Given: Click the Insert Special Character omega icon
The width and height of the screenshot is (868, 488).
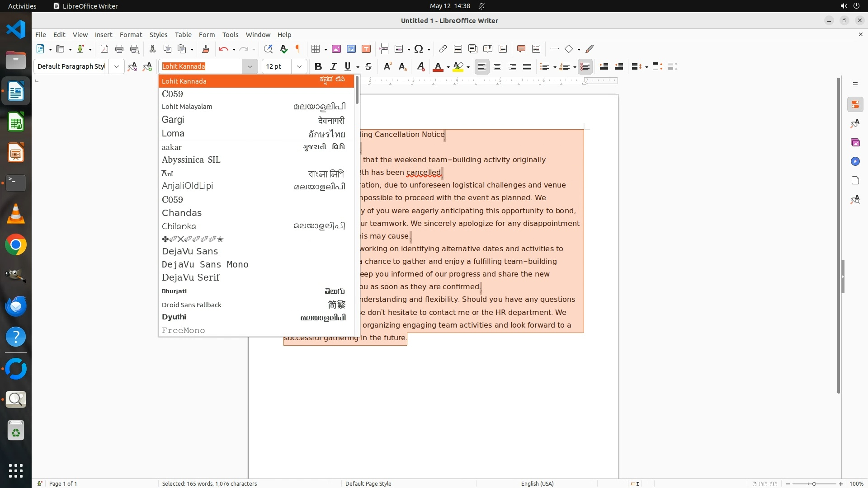Looking at the screenshot, I should pos(419,49).
